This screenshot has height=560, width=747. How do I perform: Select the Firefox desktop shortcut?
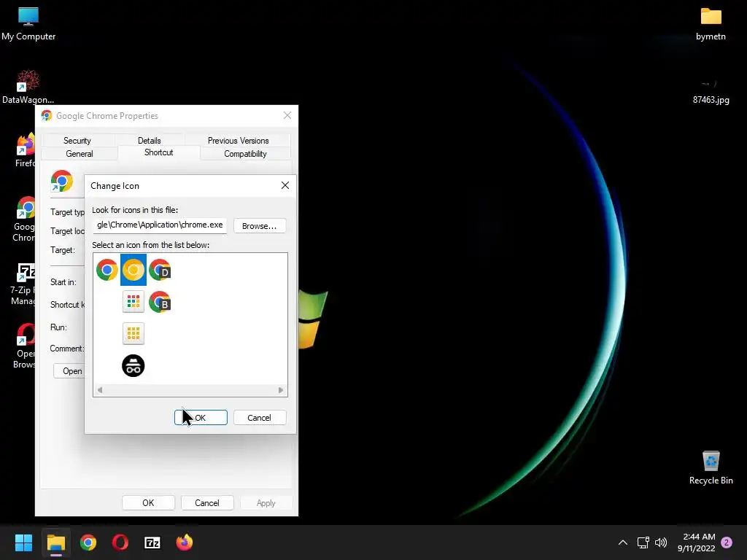pos(25,150)
